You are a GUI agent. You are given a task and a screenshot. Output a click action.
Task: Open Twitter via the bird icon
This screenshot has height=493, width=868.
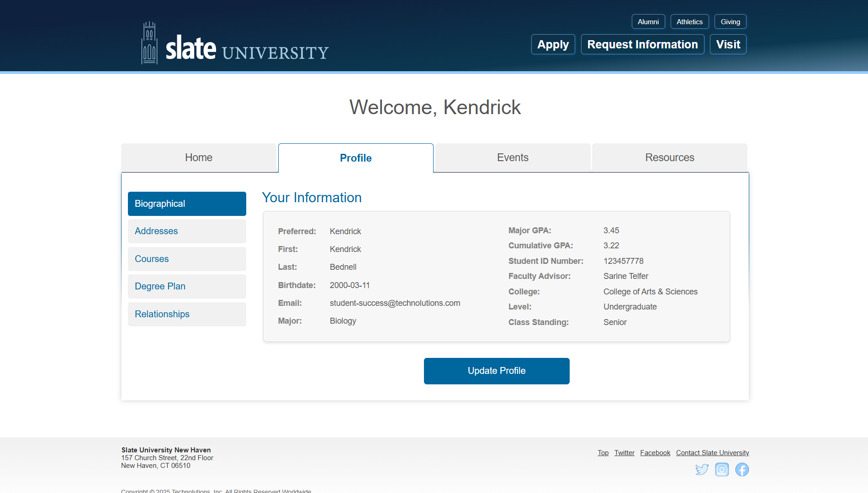coord(702,469)
